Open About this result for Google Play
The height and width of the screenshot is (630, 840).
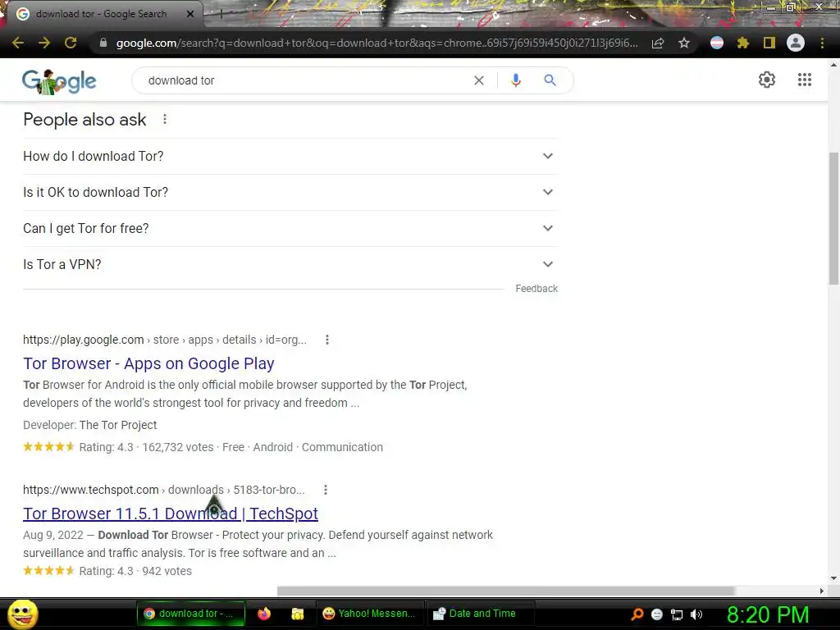(327, 340)
